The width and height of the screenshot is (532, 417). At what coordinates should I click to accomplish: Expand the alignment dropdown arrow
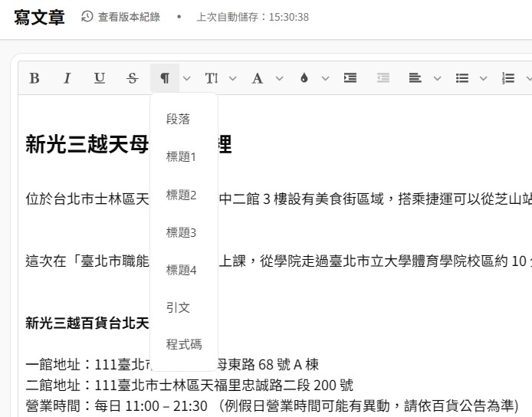pyautogui.click(x=438, y=79)
